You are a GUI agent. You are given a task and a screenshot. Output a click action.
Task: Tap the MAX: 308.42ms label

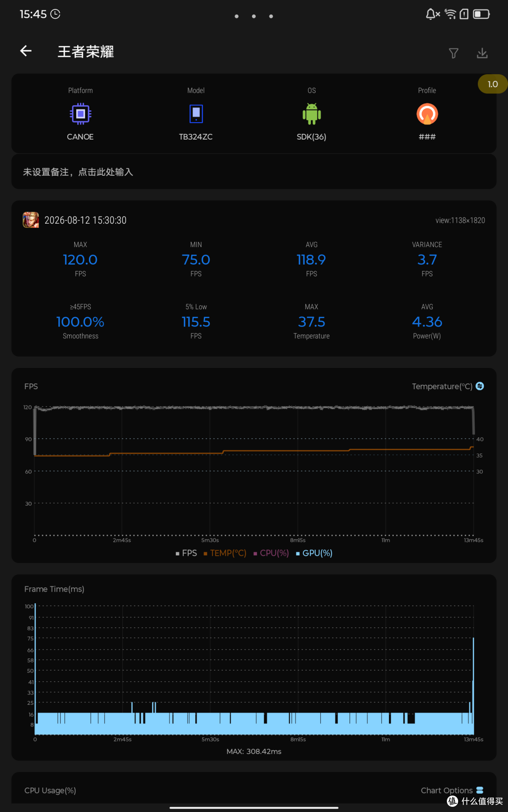pos(254,751)
